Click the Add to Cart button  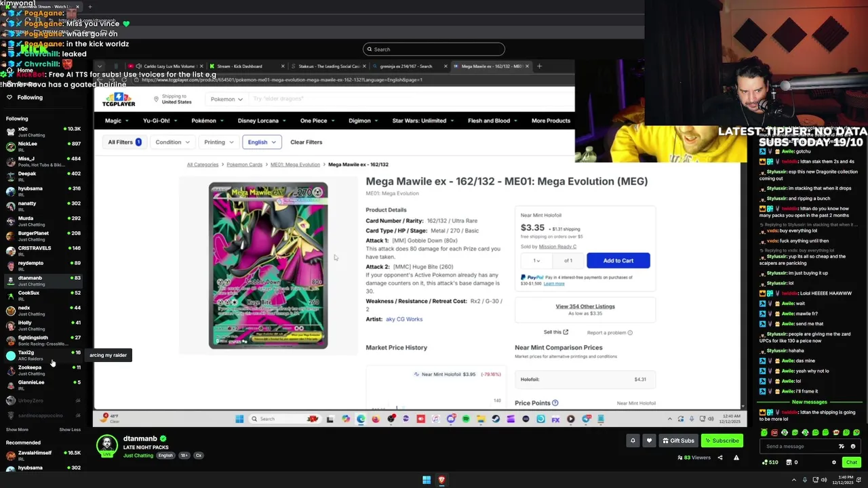click(x=618, y=260)
